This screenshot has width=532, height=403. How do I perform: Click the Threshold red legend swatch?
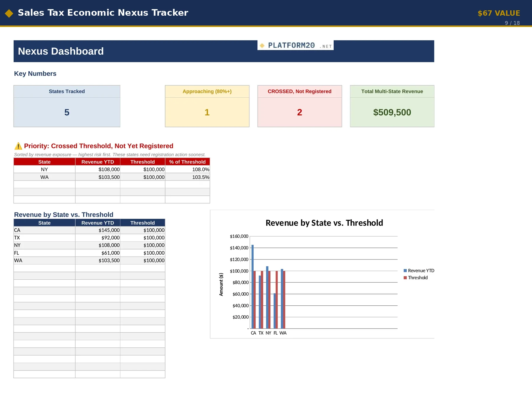405,278
